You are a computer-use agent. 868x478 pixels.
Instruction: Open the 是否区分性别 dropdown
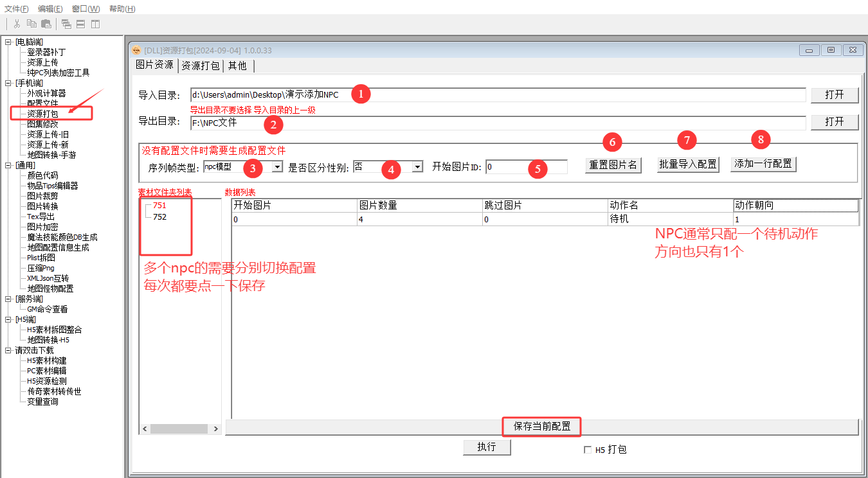coord(417,167)
